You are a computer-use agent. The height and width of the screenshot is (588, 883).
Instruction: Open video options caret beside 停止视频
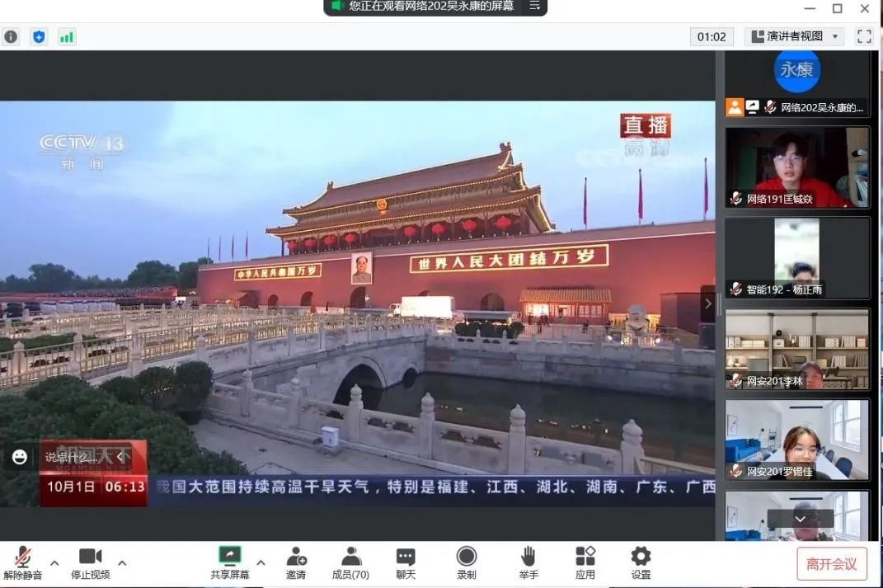122,562
